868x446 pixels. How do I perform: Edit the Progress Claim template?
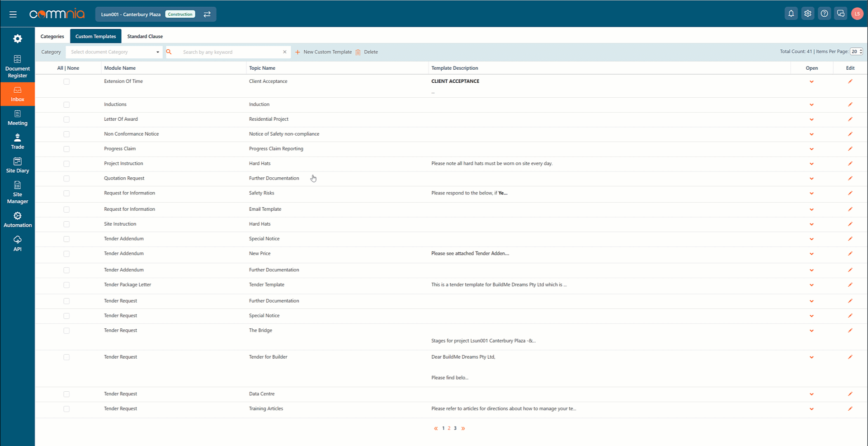[x=850, y=149]
